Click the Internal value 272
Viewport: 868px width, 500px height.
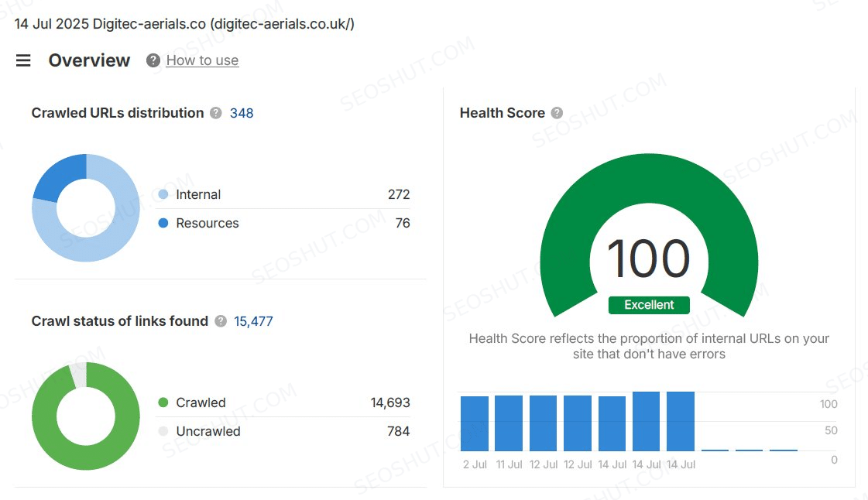399,195
